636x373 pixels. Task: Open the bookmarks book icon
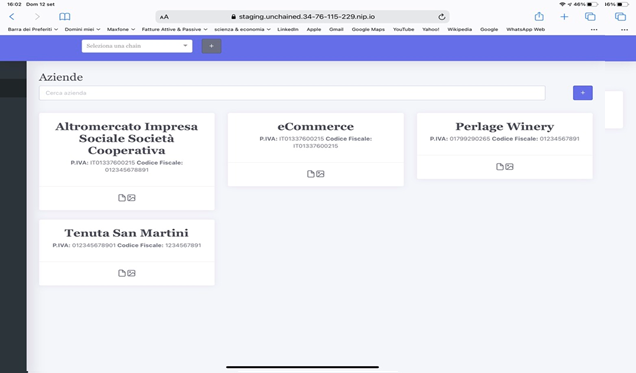pos(64,17)
